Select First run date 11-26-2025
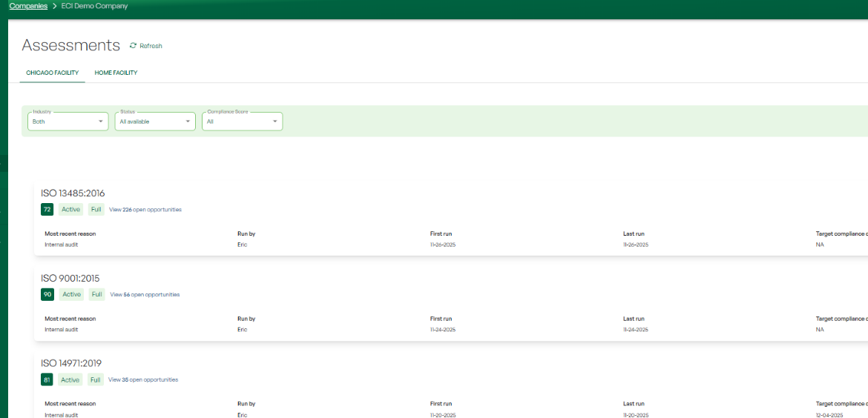The image size is (868, 418). pos(443,245)
